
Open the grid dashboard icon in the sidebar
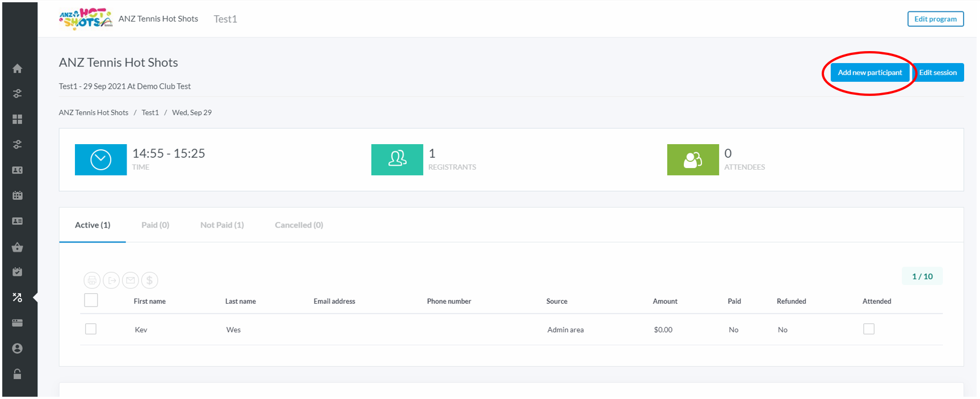(18, 119)
